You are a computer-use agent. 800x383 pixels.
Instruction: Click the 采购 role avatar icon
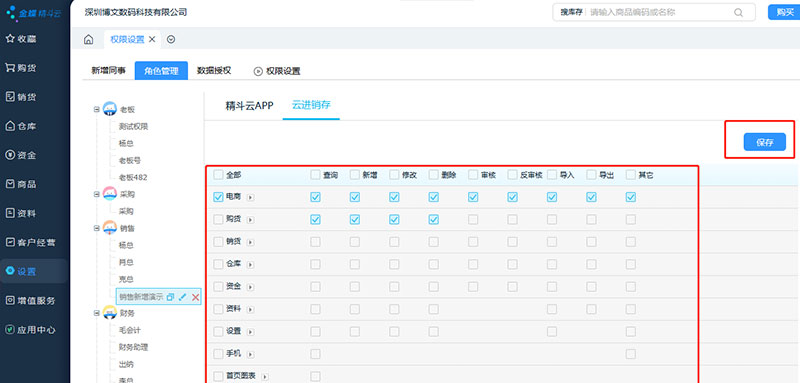coord(110,194)
